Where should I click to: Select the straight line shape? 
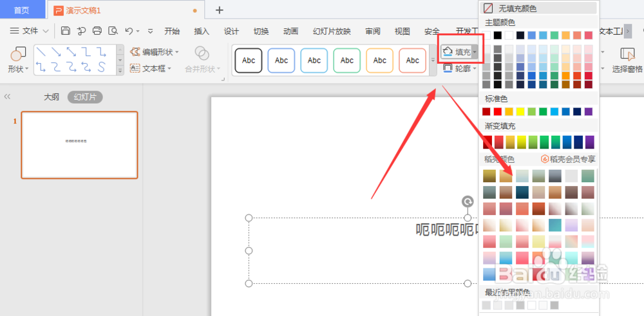point(41,51)
